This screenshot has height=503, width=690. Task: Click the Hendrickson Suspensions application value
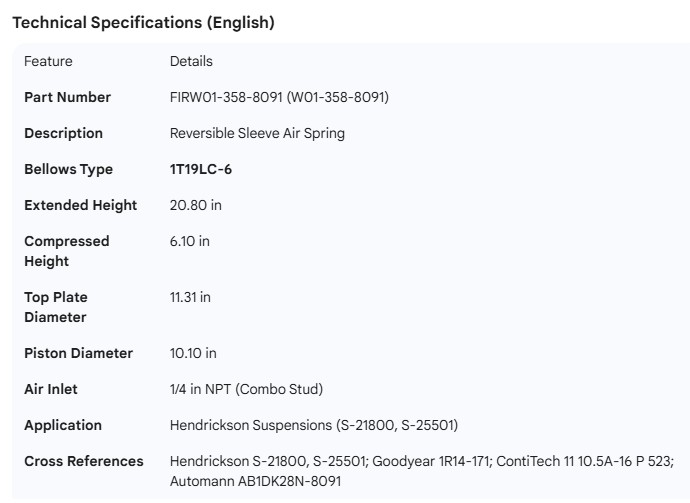point(314,425)
